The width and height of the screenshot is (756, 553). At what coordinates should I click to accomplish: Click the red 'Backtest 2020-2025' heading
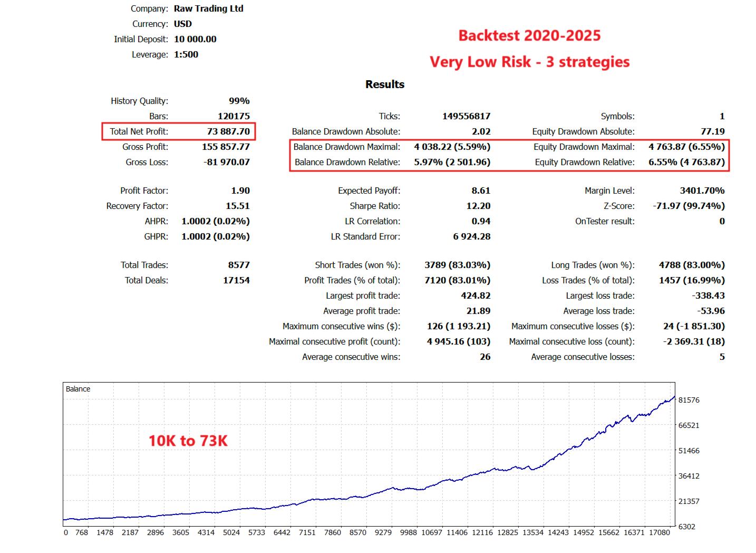point(529,36)
